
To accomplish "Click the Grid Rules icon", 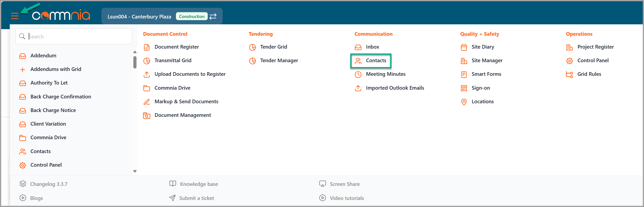I will pyautogui.click(x=569, y=74).
